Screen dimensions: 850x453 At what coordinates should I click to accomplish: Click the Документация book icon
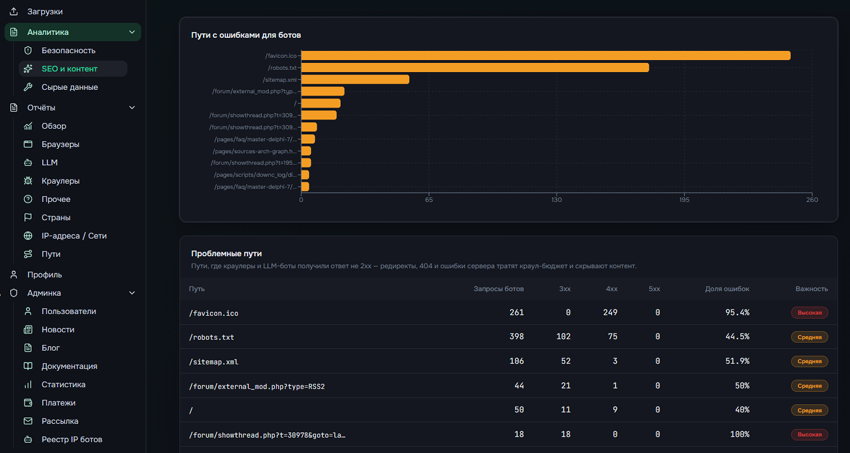click(28, 366)
